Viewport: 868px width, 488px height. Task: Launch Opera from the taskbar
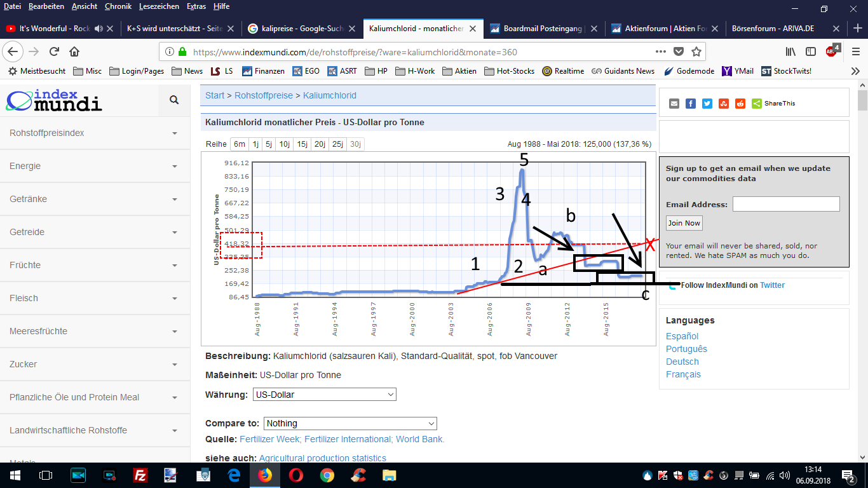296,475
